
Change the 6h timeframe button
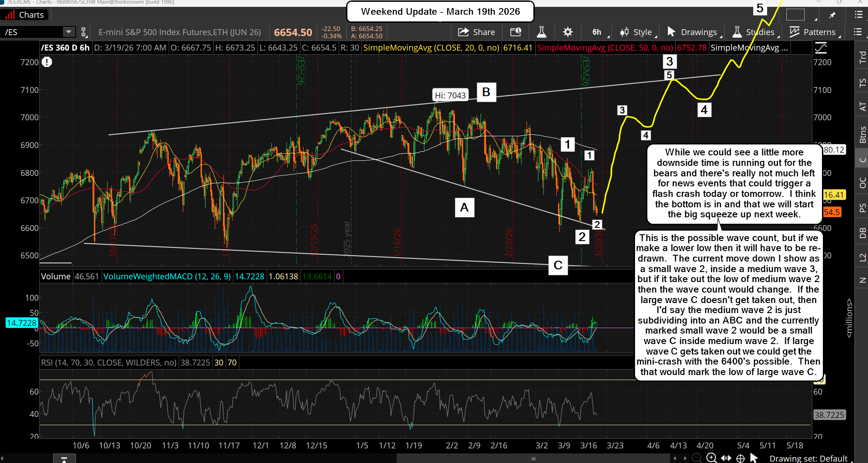click(x=597, y=32)
